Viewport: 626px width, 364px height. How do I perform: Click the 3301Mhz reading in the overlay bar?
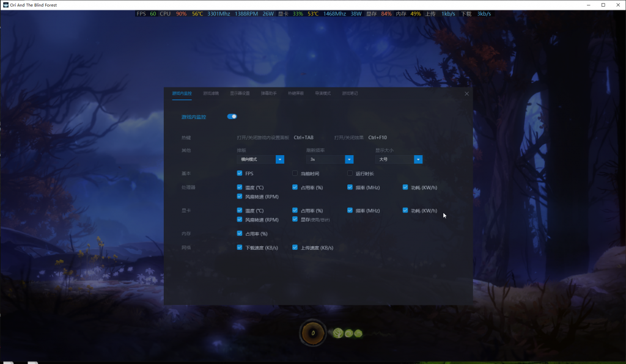[219, 13]
